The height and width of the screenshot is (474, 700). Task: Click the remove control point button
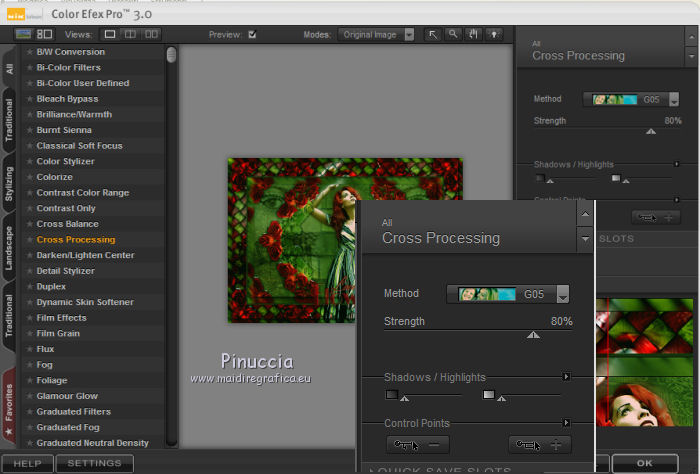pos(417,445)
